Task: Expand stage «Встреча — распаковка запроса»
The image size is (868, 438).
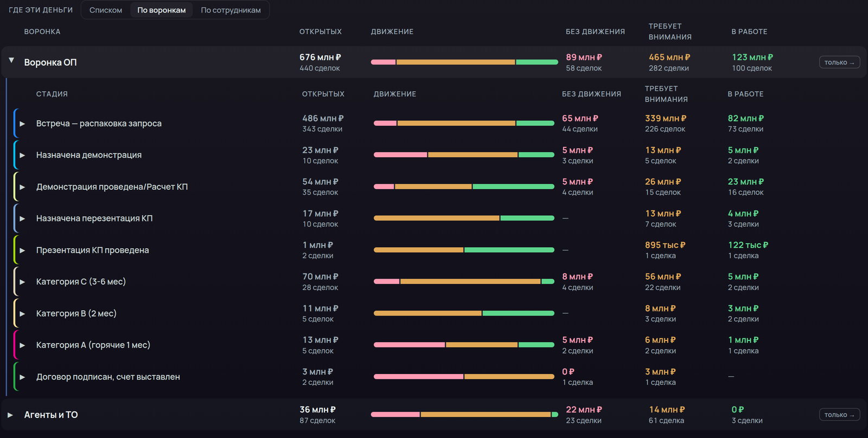Action: 22,124
